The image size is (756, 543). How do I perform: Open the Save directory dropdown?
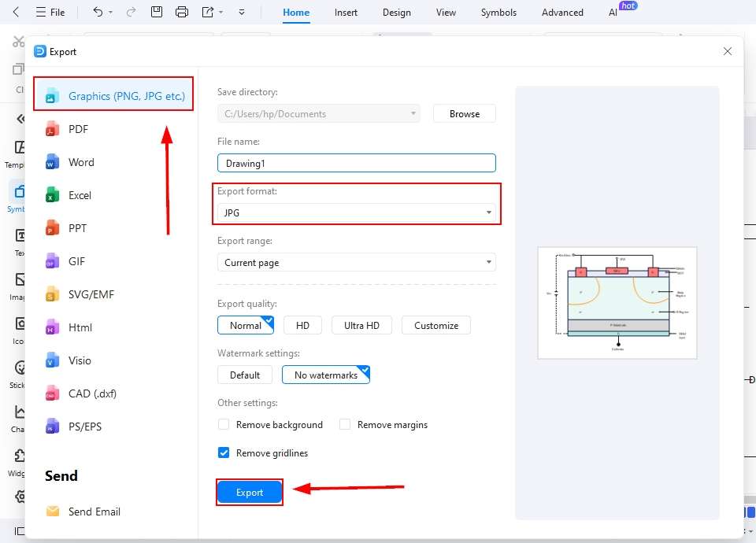point(319,113)
